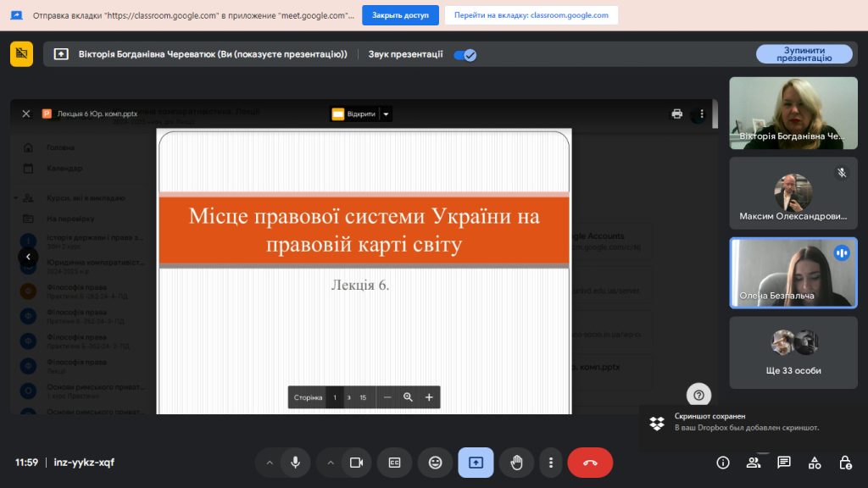Screen dimensions: 868x488
Task: Open host controls lock icon
Action: 845,463
